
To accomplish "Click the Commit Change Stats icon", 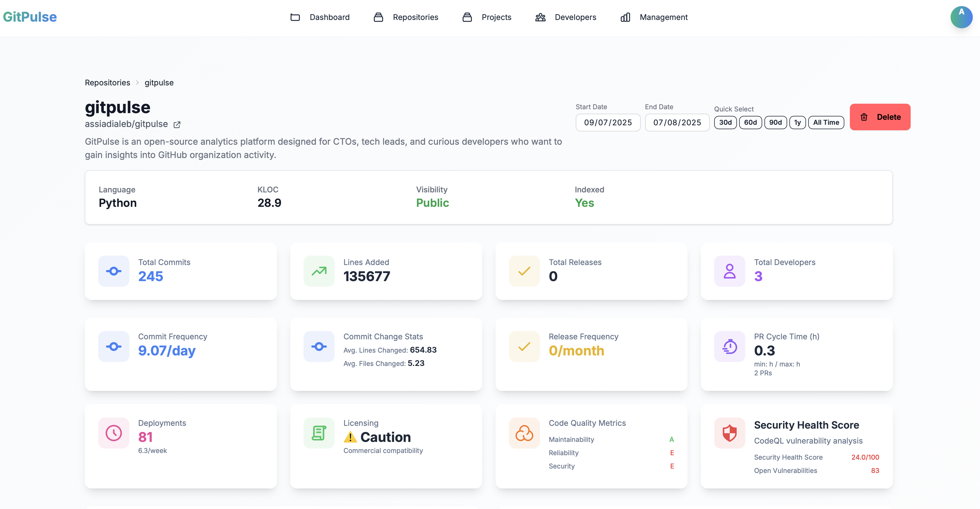I will [x=319, y=346].
